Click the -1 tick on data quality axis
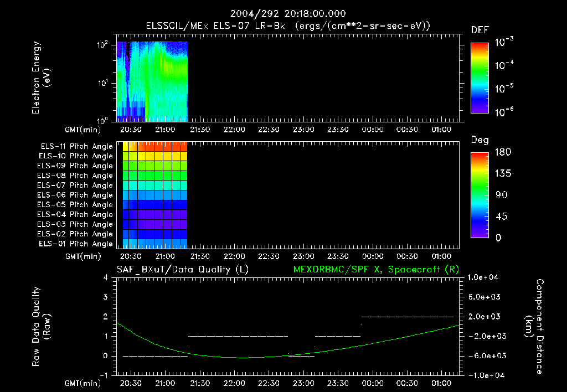 104,375
